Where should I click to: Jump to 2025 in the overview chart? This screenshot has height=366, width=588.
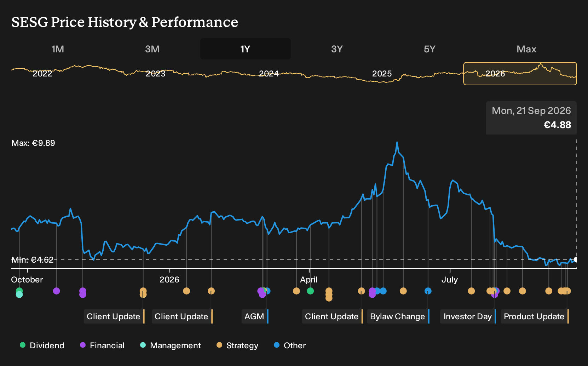(382, 74)
